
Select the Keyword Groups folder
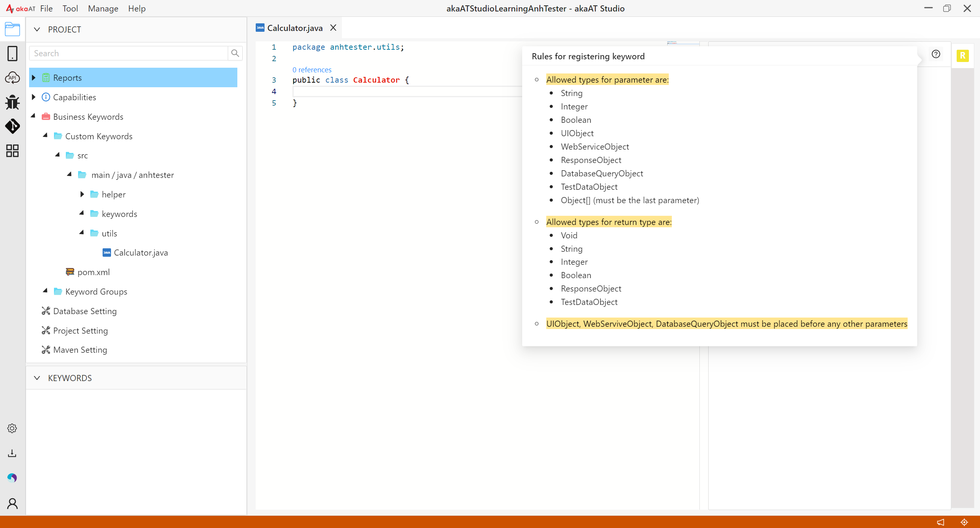pos(96,292)
